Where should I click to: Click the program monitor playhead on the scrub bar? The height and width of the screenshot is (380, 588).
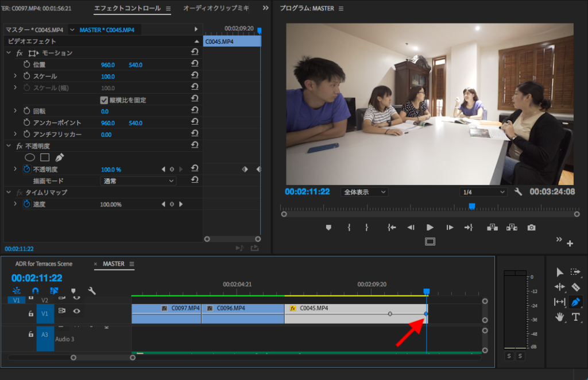click(x=471, y=206)
